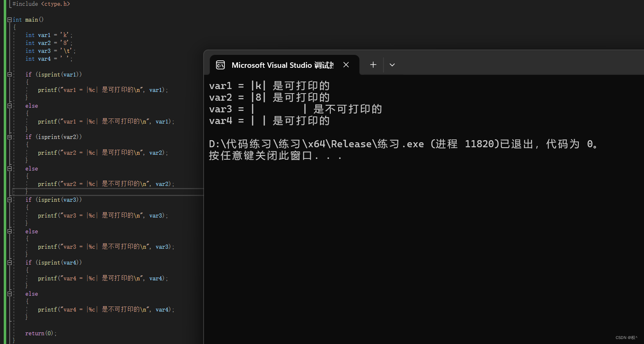Screen dimensions: 644x344
Task: Click the line int var1 = 'k';
Action: [49, 35]
